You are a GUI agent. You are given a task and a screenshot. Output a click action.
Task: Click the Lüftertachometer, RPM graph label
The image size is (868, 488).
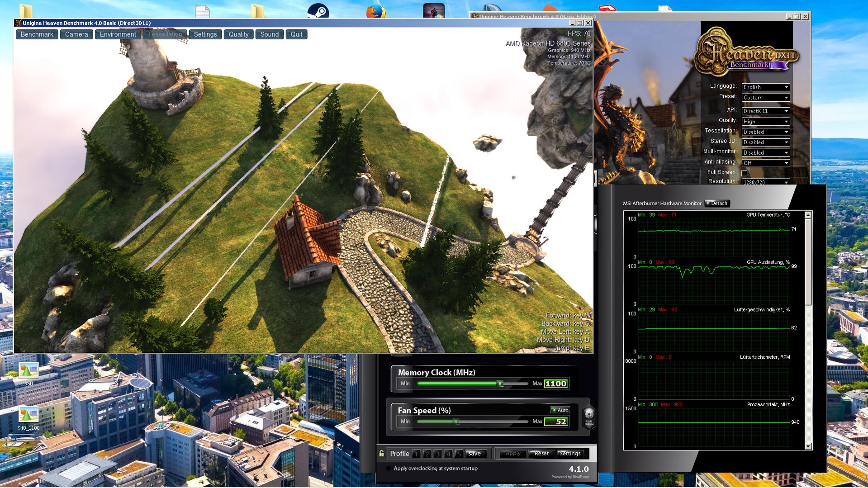tap(765, 357)
